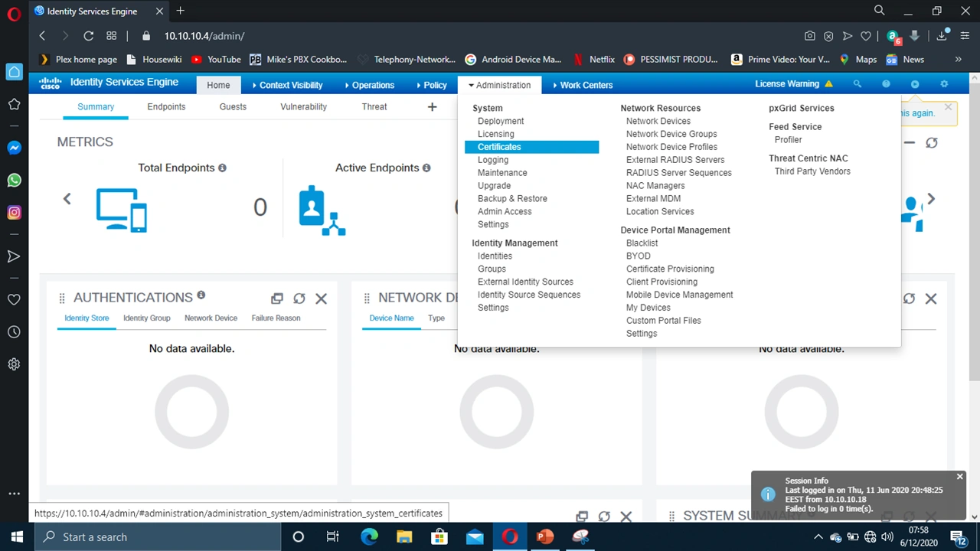Take a snapshot with the camera icon
The image size is (980, 551).
coord(810,36)
